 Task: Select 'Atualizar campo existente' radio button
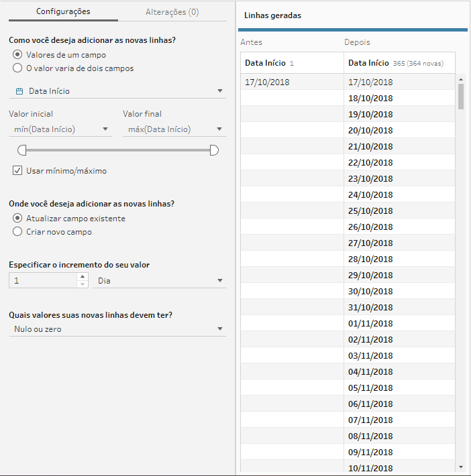[17, 219]
